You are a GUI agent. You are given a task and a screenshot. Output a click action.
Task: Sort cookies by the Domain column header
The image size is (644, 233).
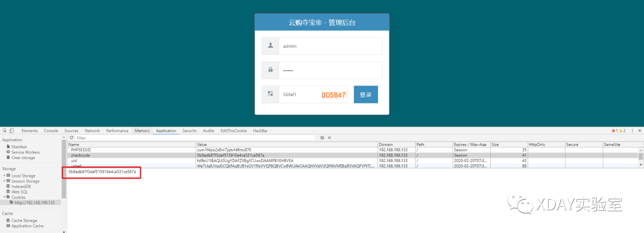397,145
